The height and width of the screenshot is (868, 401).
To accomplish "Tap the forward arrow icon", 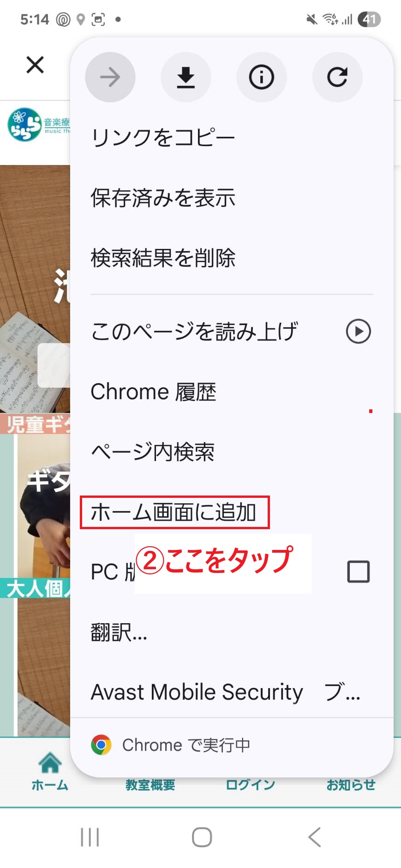I will (x=110, y=77).
